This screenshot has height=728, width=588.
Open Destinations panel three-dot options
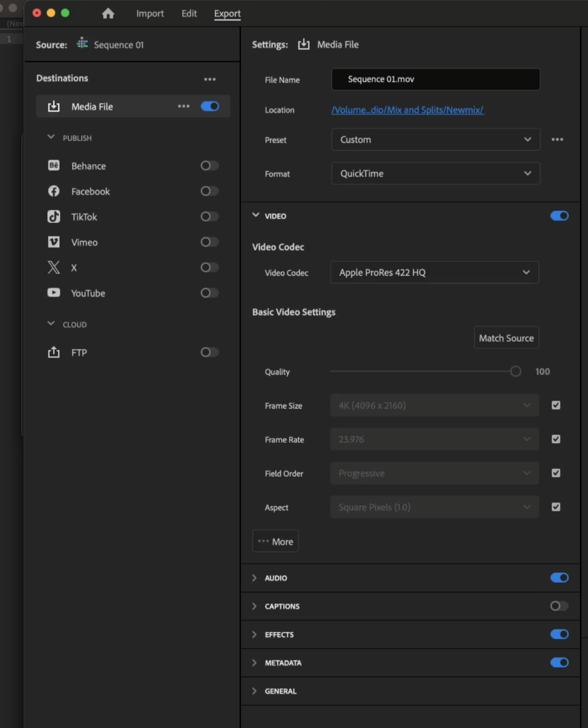point(210,79)
